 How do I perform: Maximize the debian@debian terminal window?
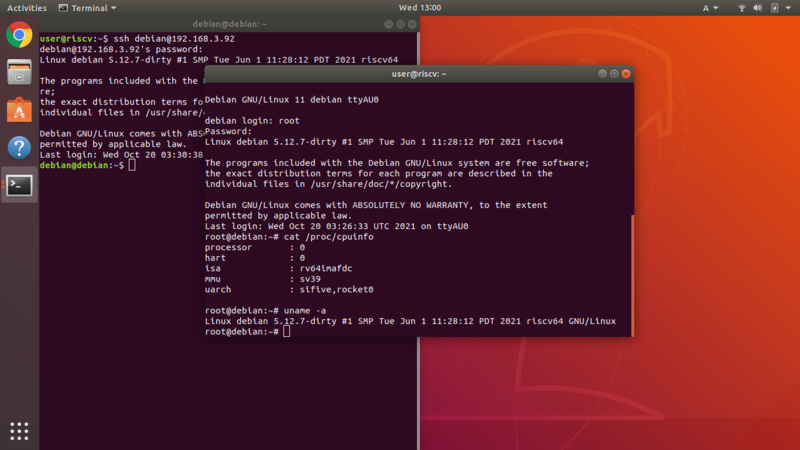tap(401, 24)
